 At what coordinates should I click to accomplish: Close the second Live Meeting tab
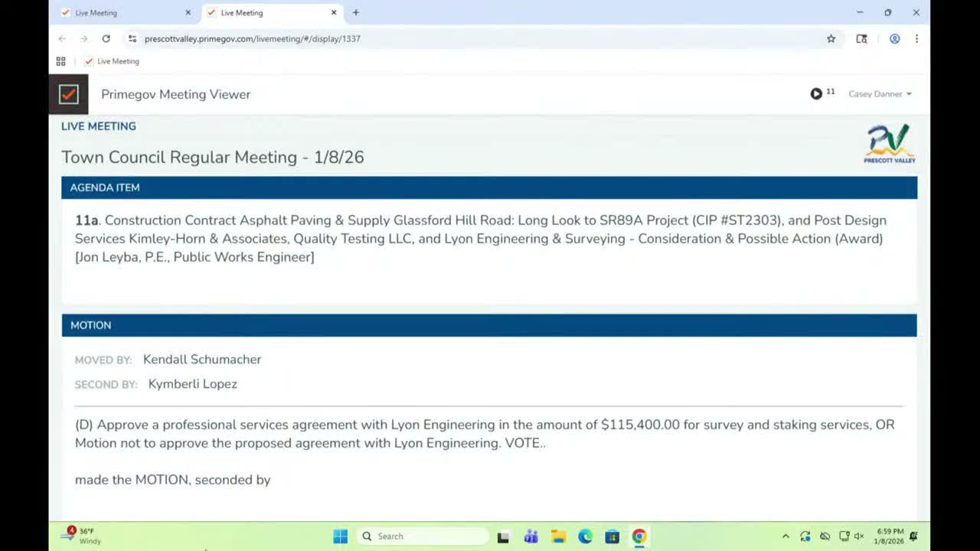click(x=334, y=12)
